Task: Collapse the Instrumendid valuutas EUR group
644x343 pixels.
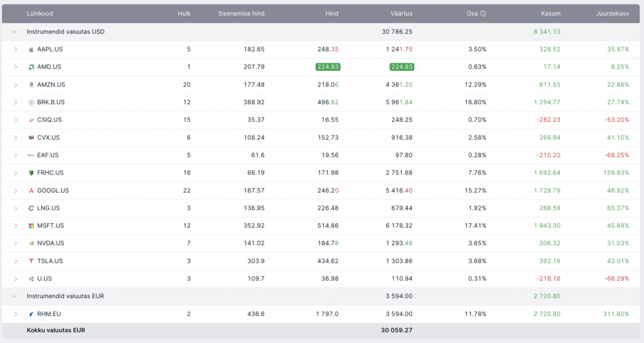Action: (14, 296)
